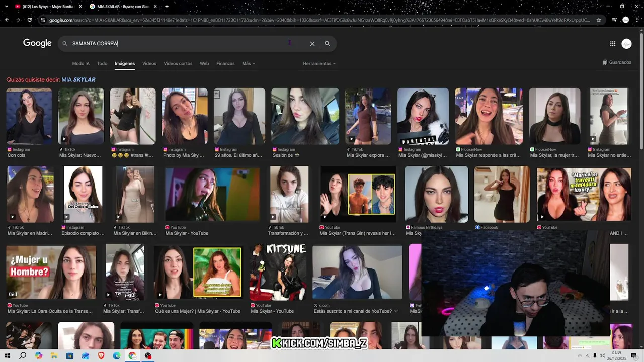The height and width of the screenshot is (362, 644).
Task: Open the browser profile icon in toolbar
Action: click(x=625, y=20)
